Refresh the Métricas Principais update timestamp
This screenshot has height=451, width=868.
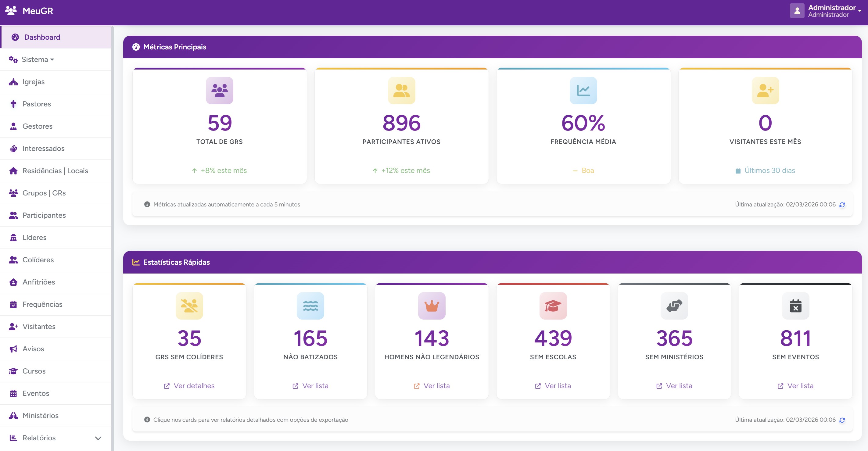[842, 204]
